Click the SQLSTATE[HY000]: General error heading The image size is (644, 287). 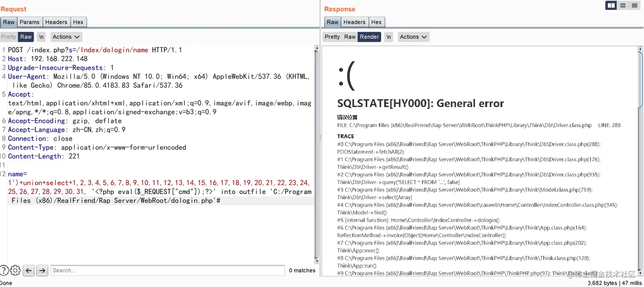tap(420, 103)
